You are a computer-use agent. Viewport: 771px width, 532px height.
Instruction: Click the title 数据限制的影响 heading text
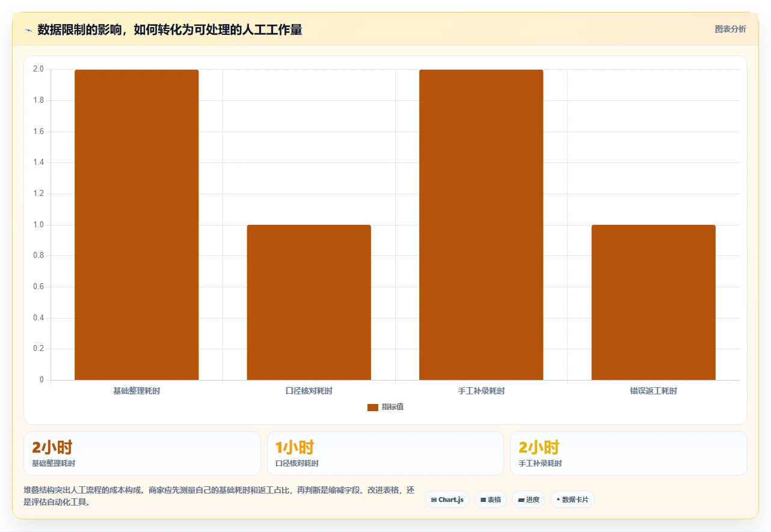pyautogui.click(x=170, y=30)
